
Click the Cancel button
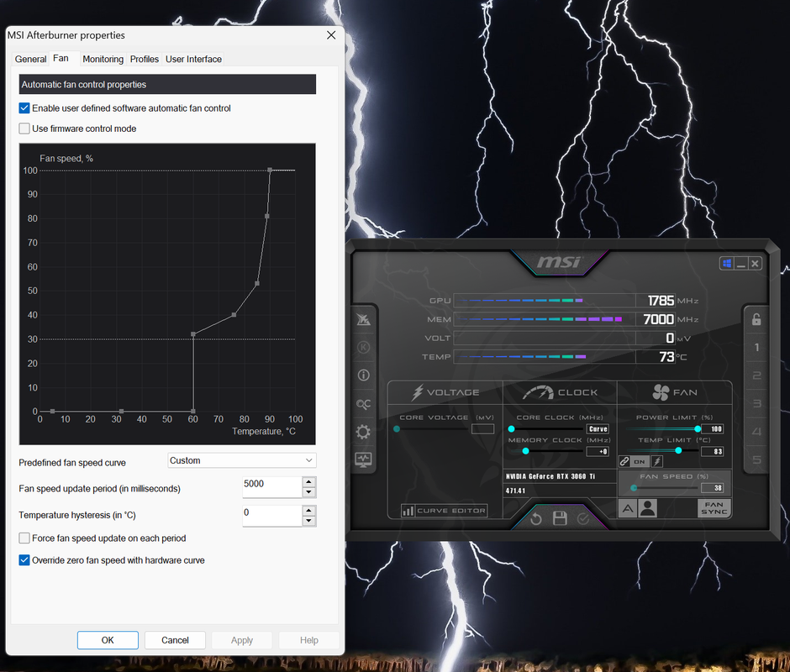(175, 640)
